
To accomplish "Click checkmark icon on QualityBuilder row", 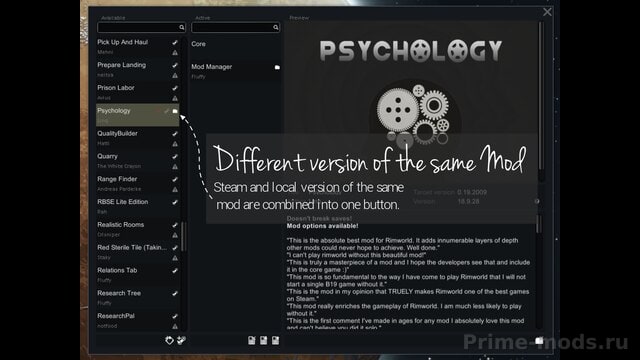I will 175,134.
